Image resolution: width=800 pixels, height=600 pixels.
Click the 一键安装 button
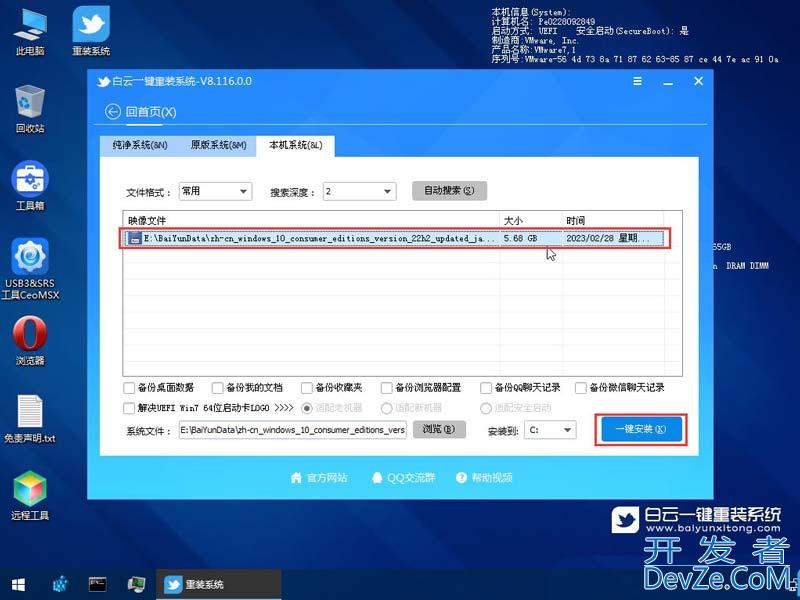[641, 429]
